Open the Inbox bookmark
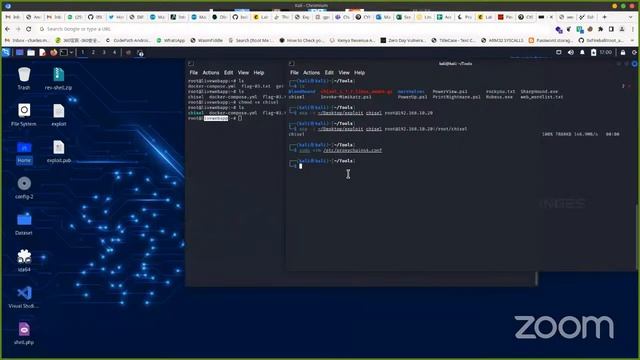Image resolution: width=640 pixels, height=360 pixels. [x=27, y=40]
